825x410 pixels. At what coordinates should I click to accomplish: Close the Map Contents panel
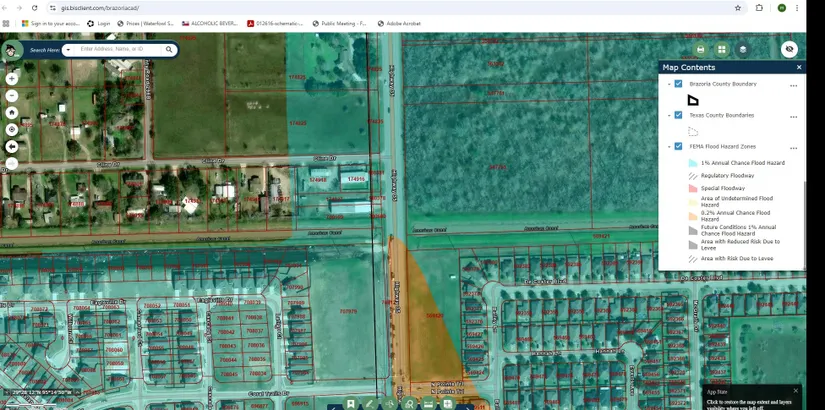pos(798,67)
